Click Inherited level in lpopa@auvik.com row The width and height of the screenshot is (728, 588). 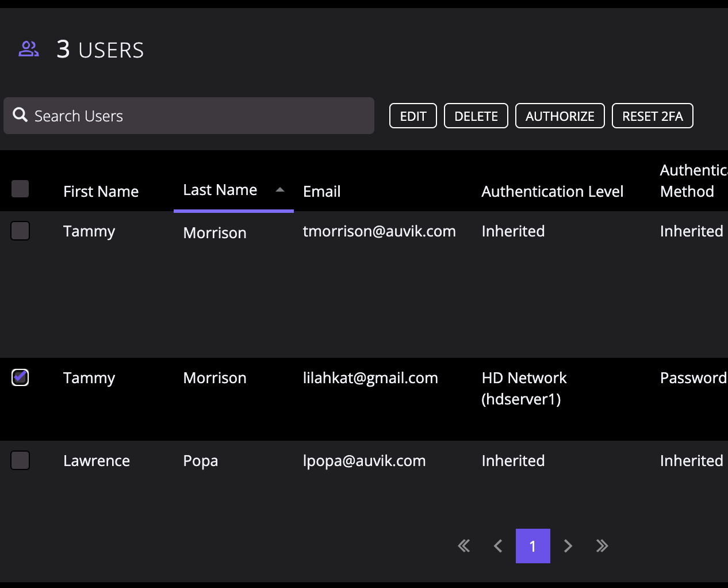(513, 461)
